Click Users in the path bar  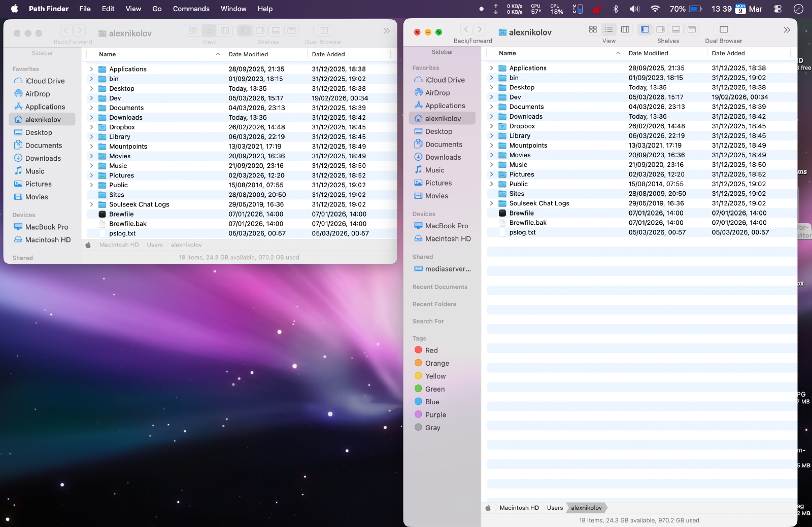(555, 507)
